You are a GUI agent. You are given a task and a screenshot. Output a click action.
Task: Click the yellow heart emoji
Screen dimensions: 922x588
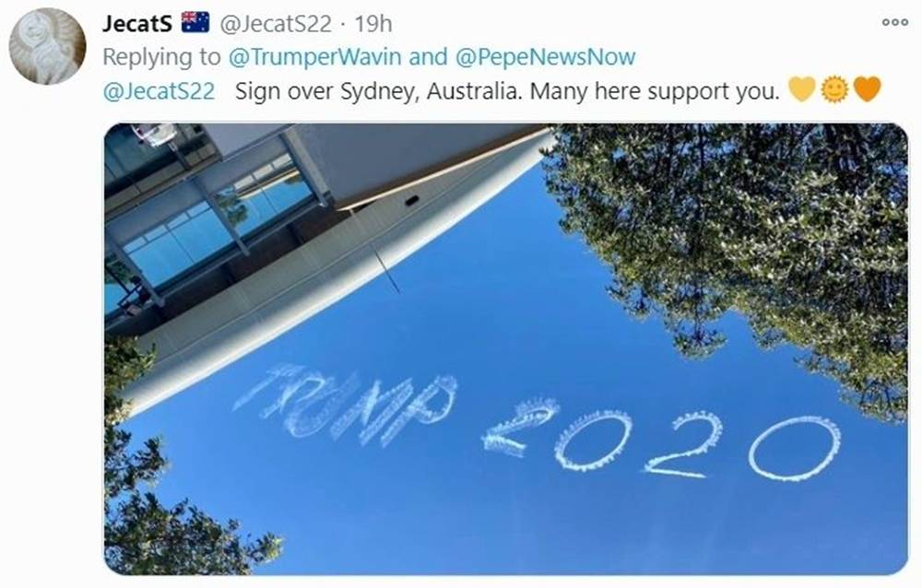(x=802, y=90)
